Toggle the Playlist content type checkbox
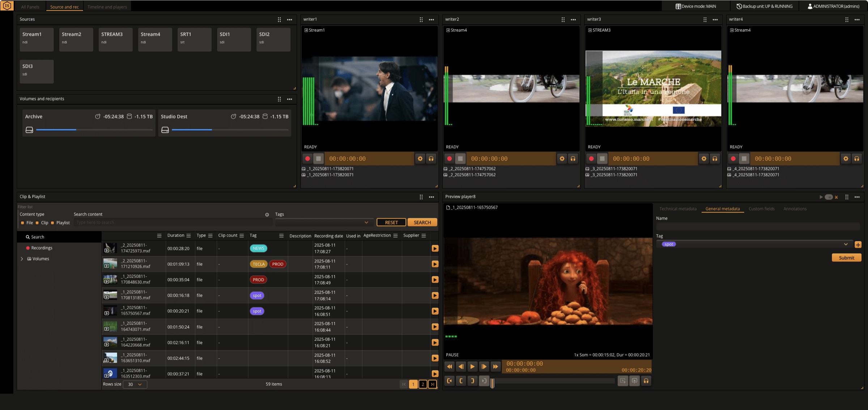The height and width of the screenshot is (410, 868). (52, 223)
